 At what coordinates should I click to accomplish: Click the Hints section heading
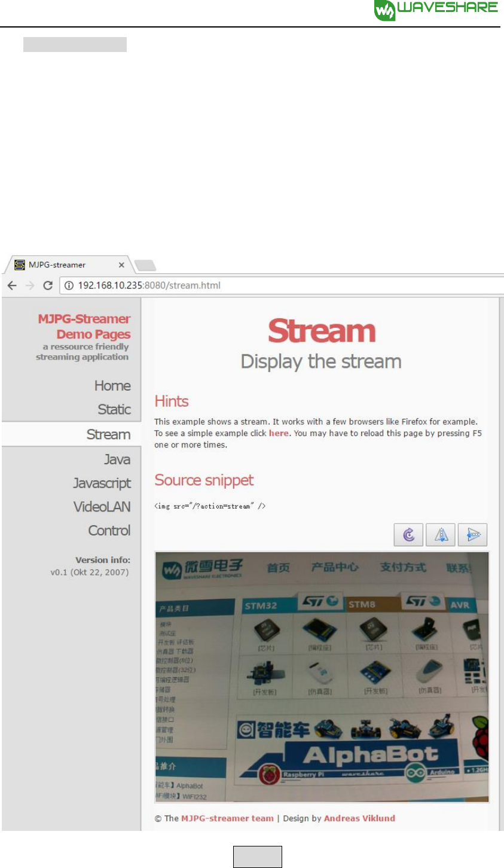[x=172, y=401]
